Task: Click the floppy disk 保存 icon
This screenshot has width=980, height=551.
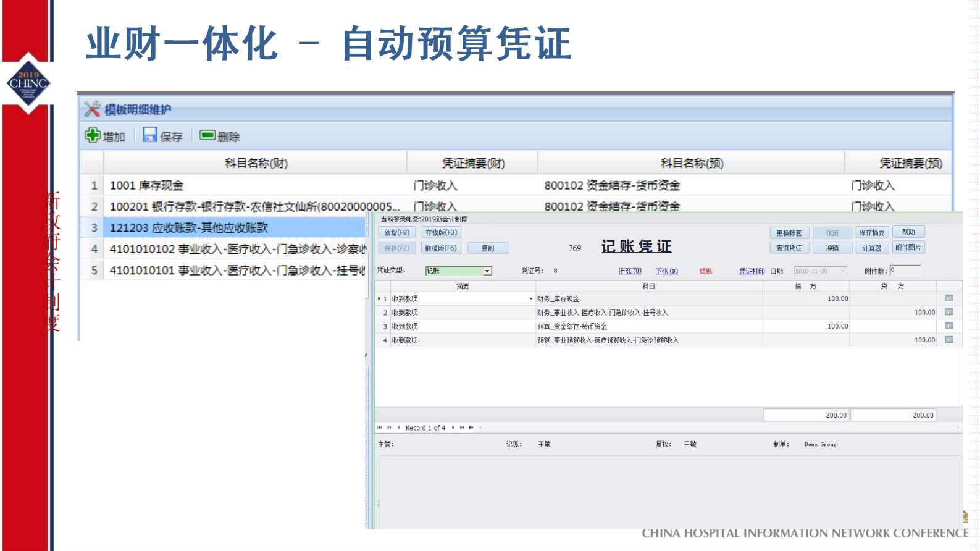Action: 150,135
